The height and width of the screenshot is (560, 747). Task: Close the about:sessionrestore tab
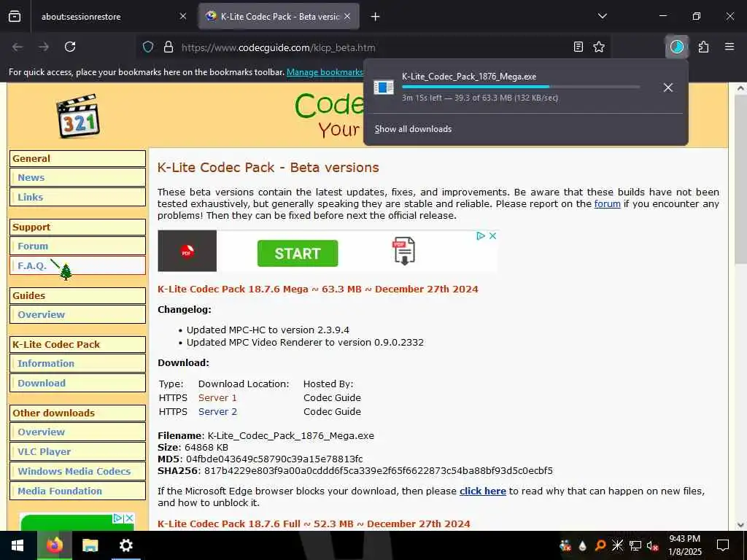[183, 17]
